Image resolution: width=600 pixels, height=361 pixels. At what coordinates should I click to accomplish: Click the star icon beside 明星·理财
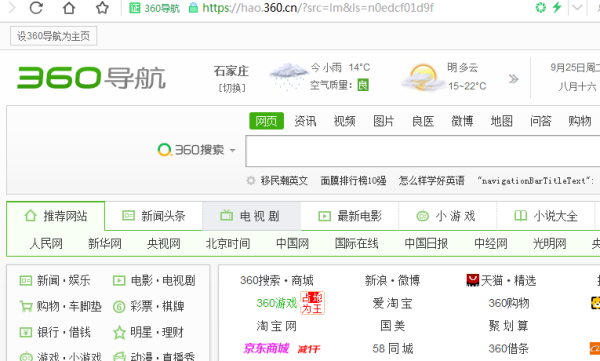[119, 332]
